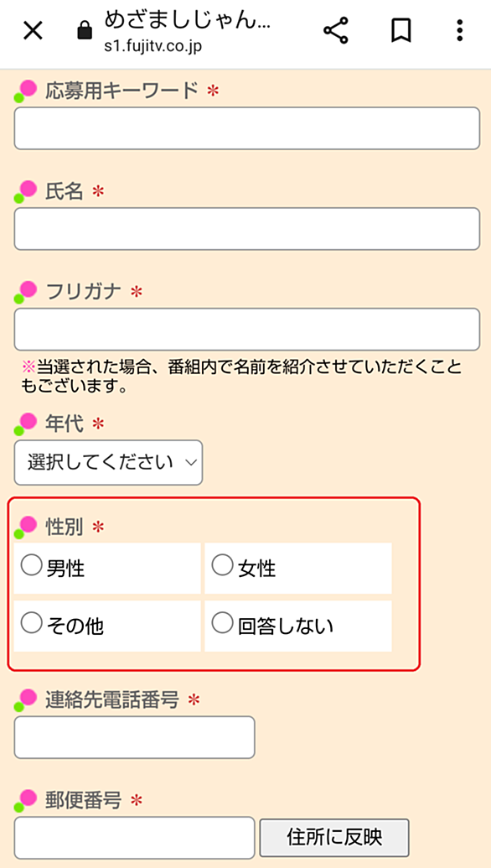
Task: Select the 女性 radio button
Action: (x=223, y=565)
